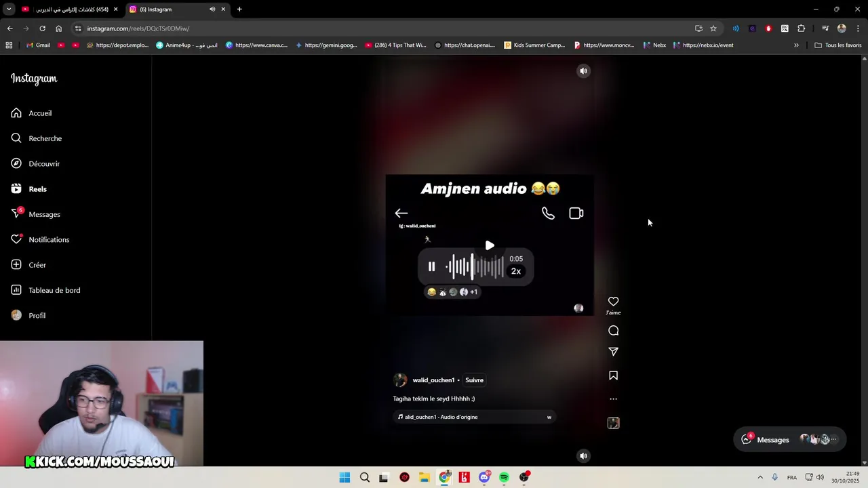Open File Explorer from taskbar

[x=425, y=478]
